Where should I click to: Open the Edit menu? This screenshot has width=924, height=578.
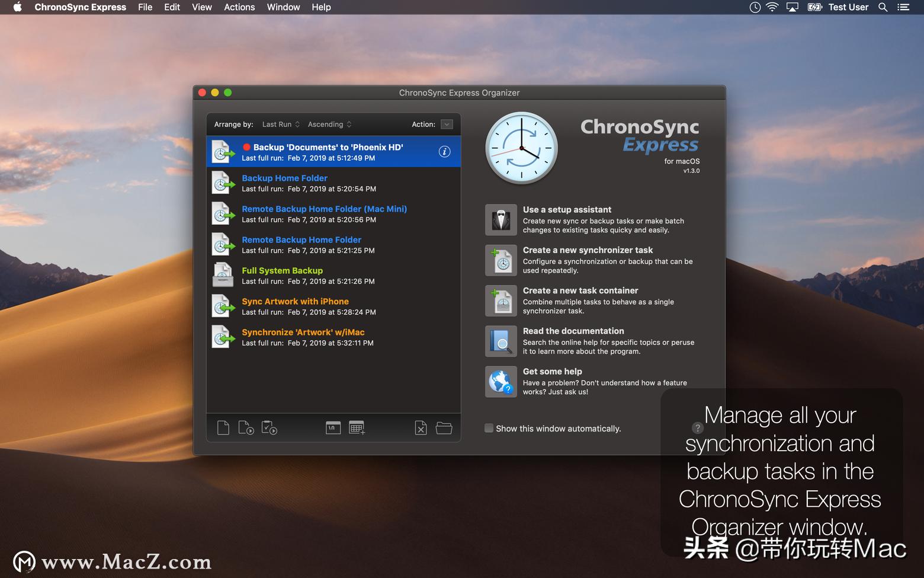pyautogui.click(x=172, y=7)
